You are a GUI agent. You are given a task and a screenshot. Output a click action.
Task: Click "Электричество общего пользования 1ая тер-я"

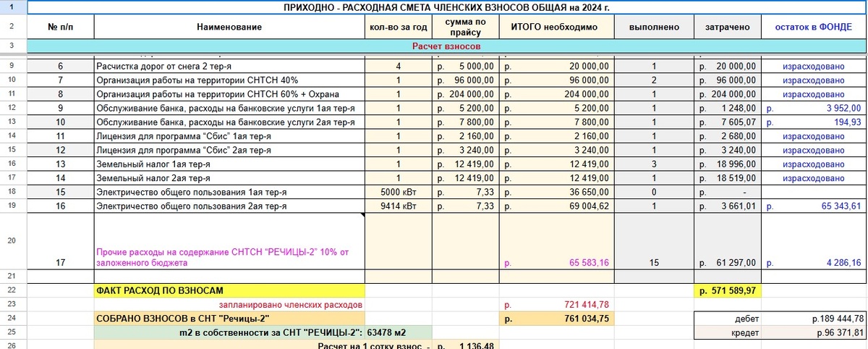point(229,192)
